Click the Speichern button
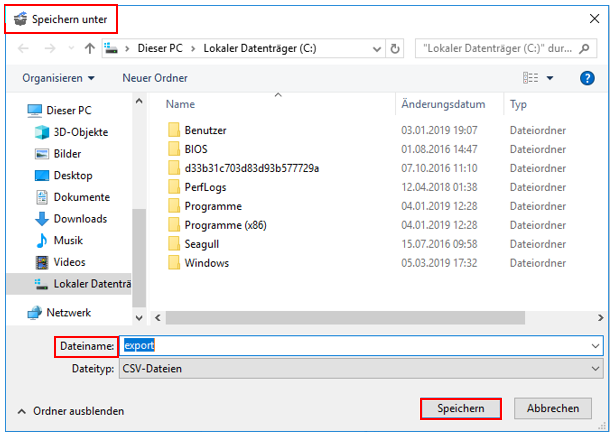 point(459,409)
